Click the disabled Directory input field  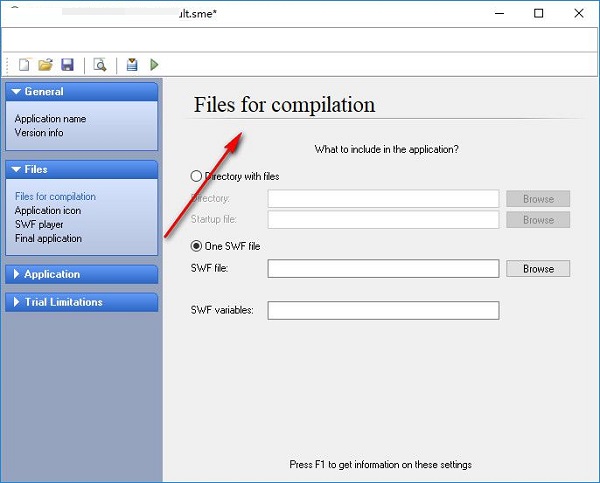click(383, 199)
